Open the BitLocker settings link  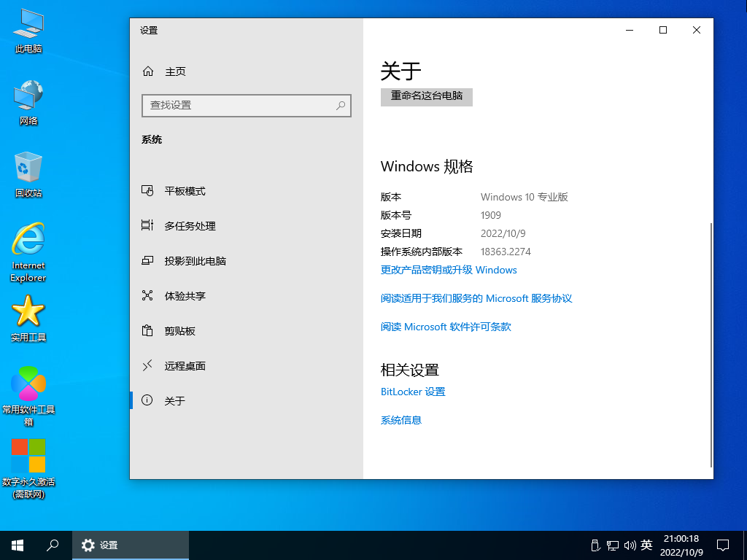[413, 392]
